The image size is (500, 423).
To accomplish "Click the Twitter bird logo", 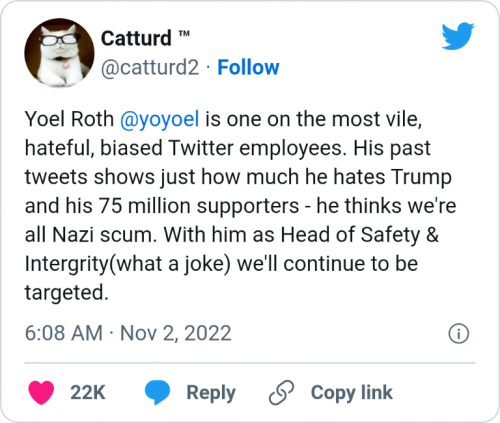I will (x=458, y=36).
